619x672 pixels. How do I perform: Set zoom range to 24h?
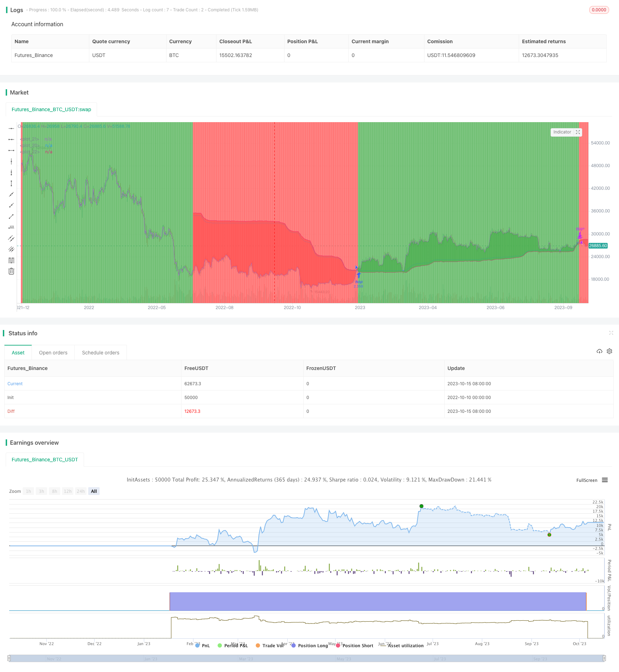81,491
